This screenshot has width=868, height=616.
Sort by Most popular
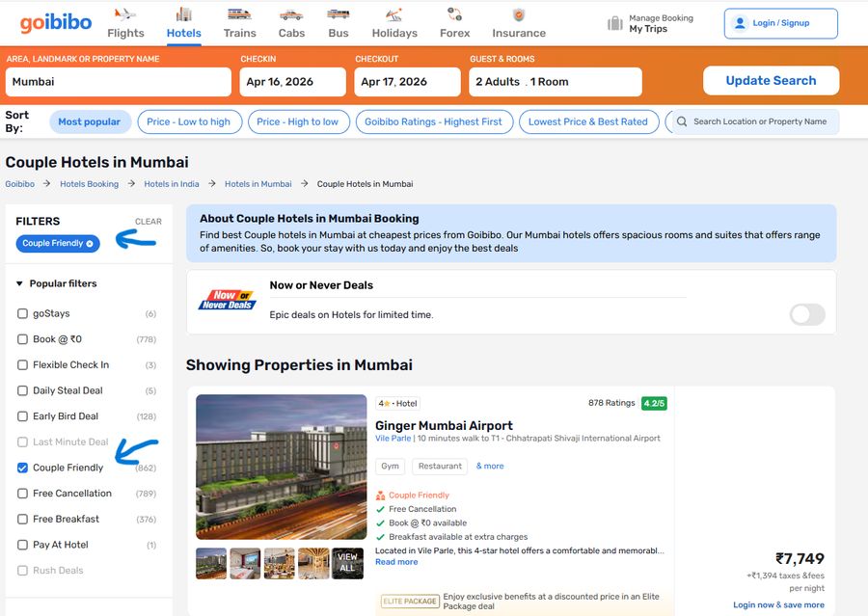point(90,121)
